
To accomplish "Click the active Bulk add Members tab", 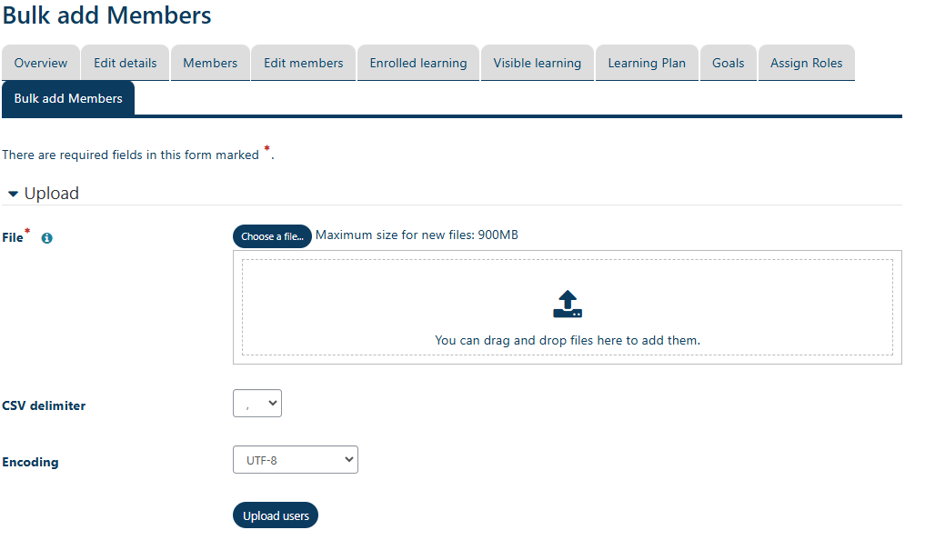I will [67, 98].
